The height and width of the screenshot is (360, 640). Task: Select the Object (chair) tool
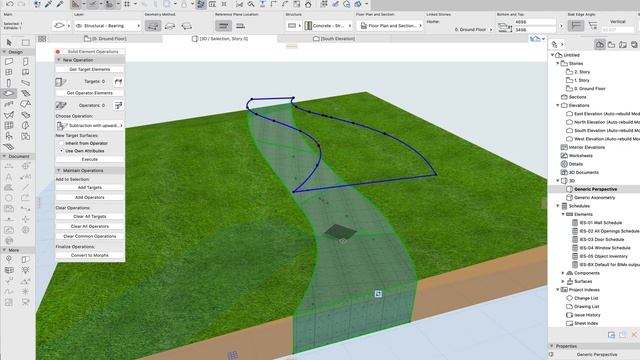9,136
